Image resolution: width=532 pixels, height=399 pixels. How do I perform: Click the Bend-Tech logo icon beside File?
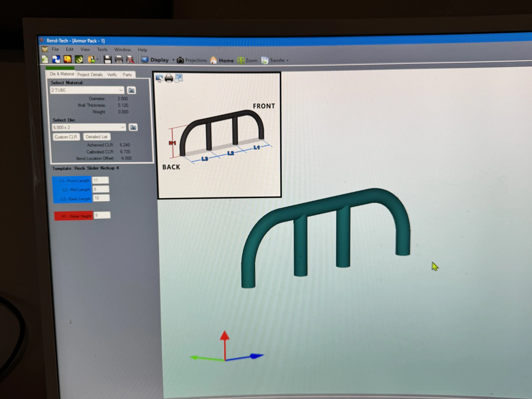[45, 49]
